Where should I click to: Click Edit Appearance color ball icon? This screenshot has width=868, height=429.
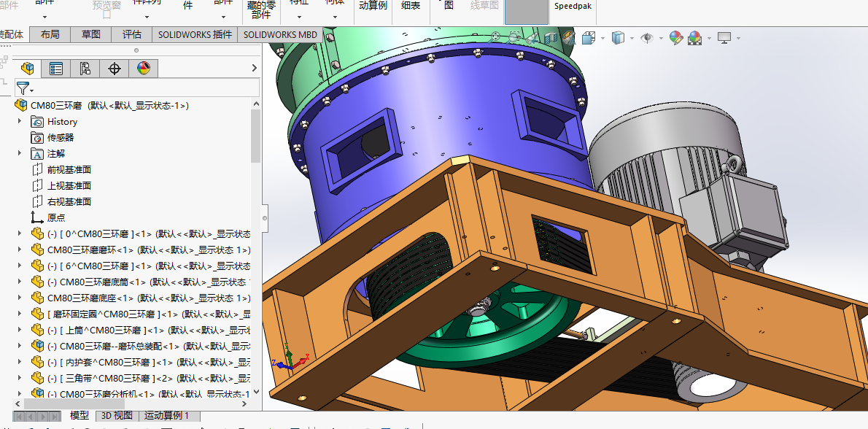tap(676, 38)
